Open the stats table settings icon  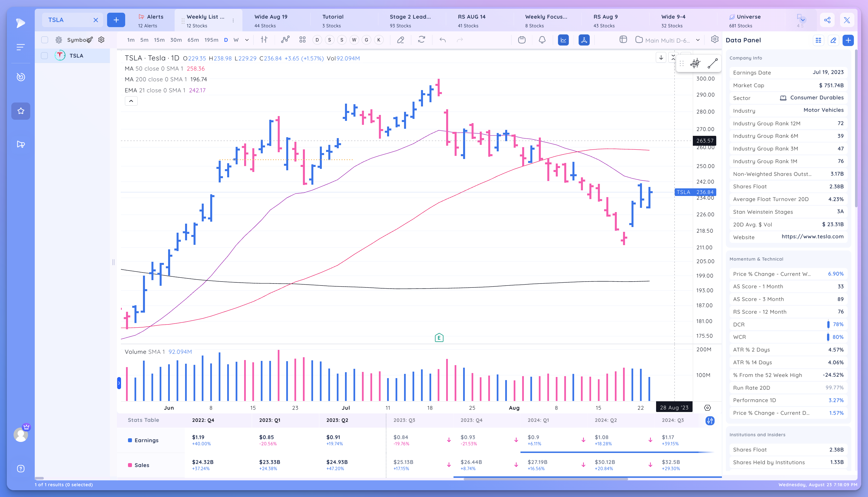[x=710, y=420]
